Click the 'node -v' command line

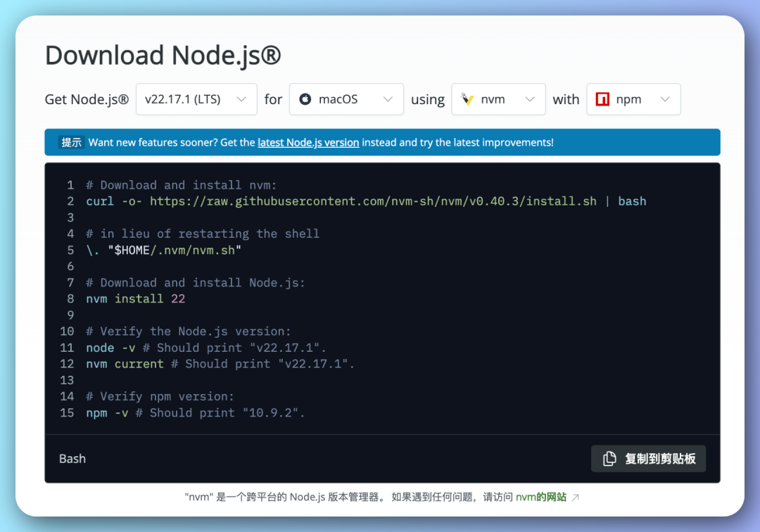(x=206, y=348)
